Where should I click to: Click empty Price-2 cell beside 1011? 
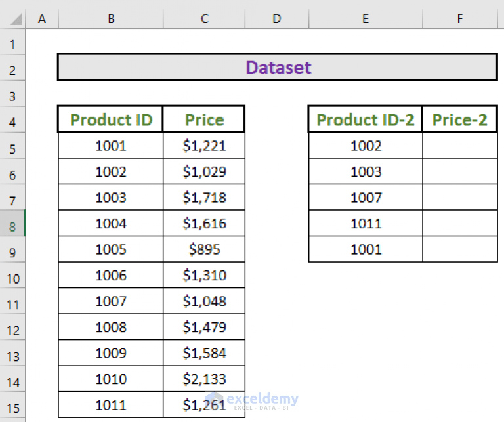tap(460, 223)
